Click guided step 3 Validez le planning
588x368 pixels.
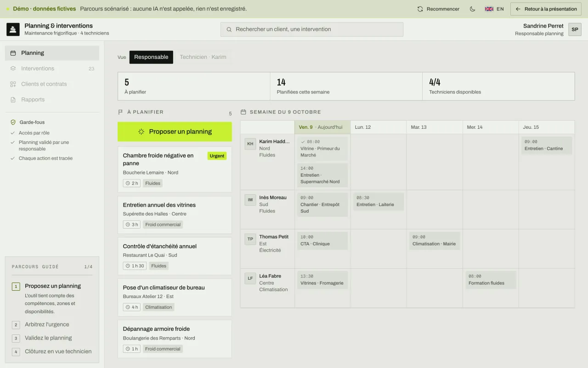coord(52,338)
